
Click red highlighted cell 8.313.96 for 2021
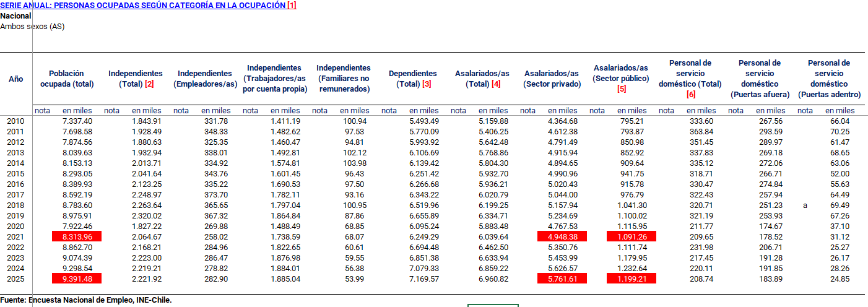[x=77, y=236]
